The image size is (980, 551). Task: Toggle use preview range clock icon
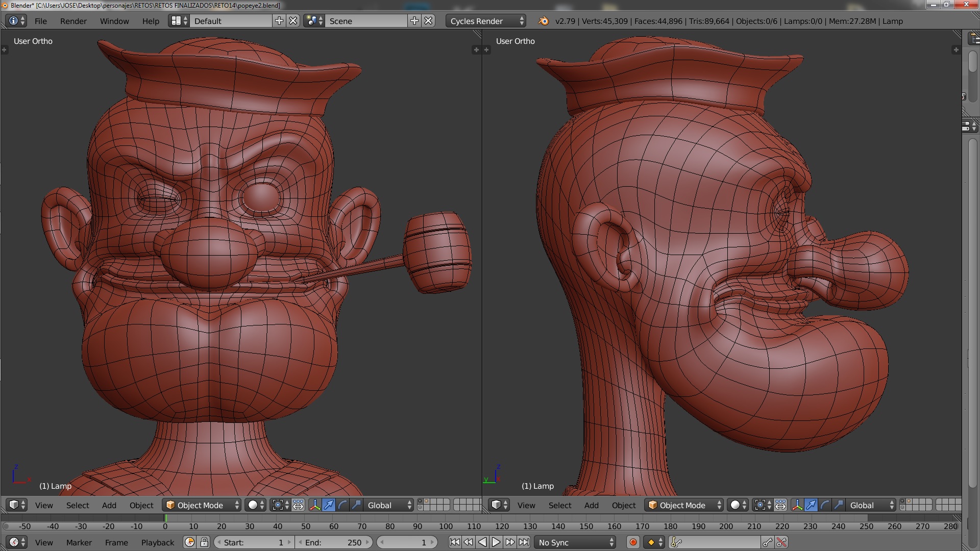tap(189, 542)
